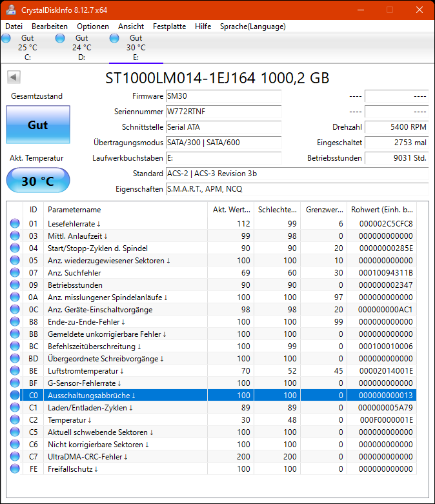This screenshot has width=435, height=504.
Task: Click the disk title ST1000LM014-1EJ164 1000,2 GB
Action: (x=217, y=78)
